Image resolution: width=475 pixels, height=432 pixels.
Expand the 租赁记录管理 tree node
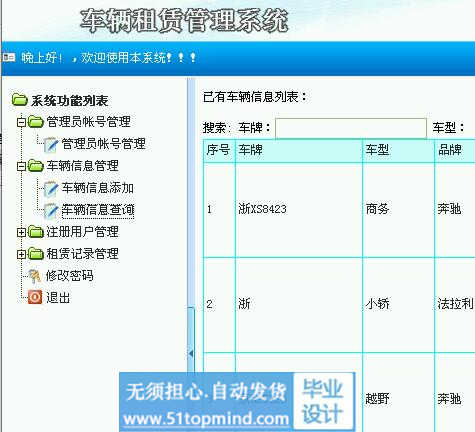coord(21,254)
